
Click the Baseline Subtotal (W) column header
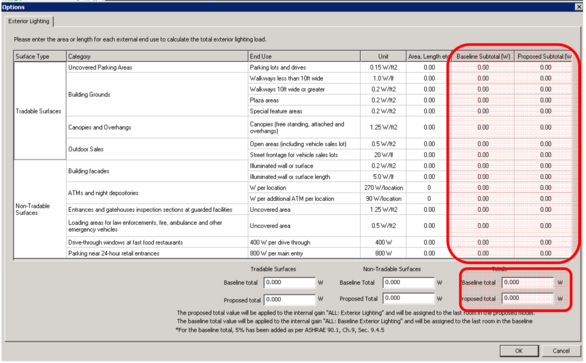point(483,56)
